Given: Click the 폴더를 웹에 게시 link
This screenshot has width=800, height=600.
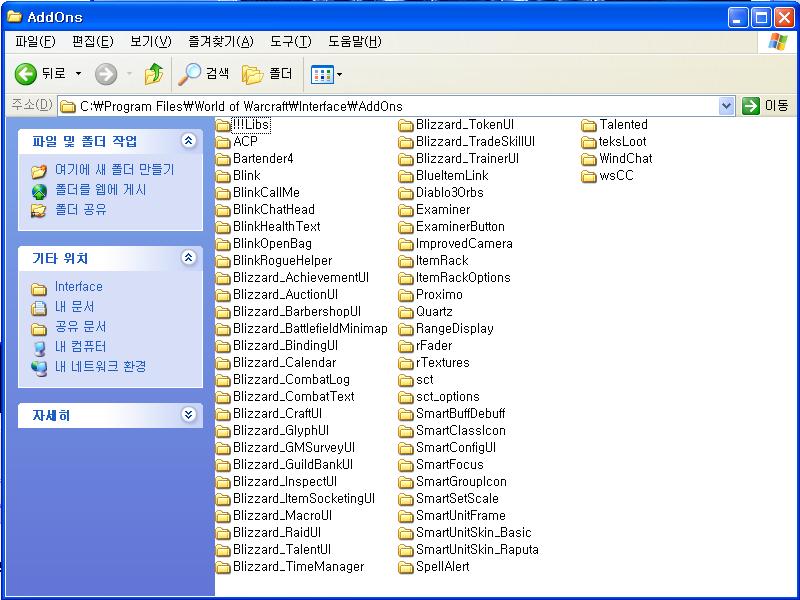Looking at the screenshot, I should click(101, 190).
